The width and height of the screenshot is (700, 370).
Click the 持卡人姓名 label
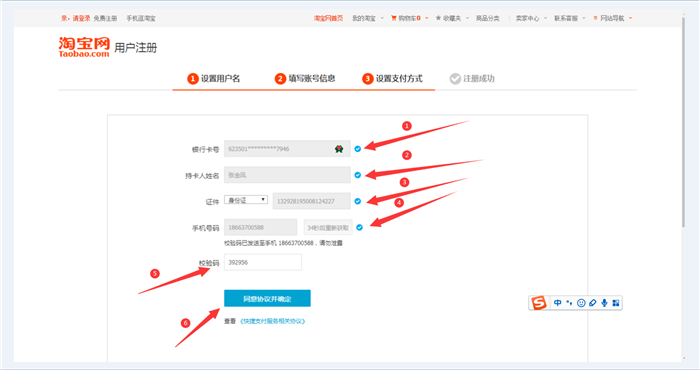coord(202,176)
